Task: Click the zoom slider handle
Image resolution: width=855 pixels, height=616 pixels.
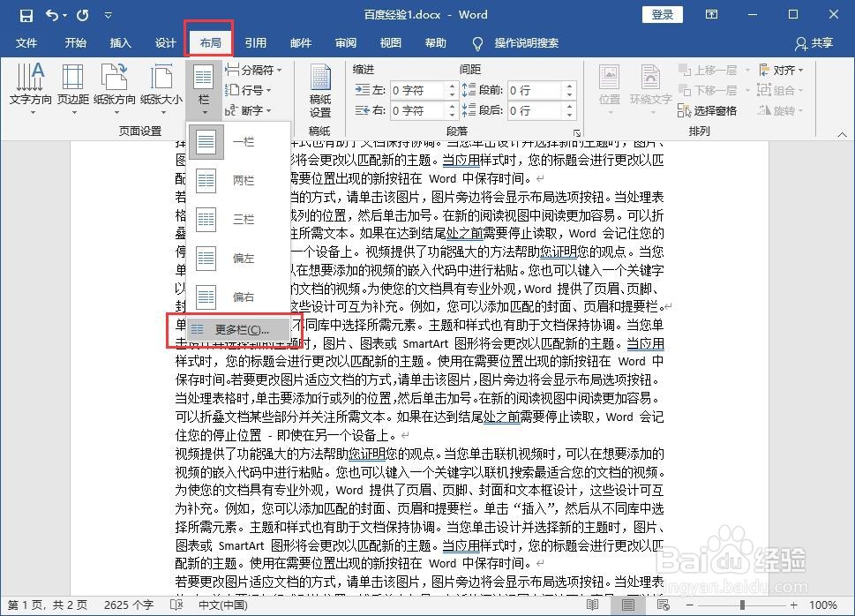Action: click(x=742, y=605)
